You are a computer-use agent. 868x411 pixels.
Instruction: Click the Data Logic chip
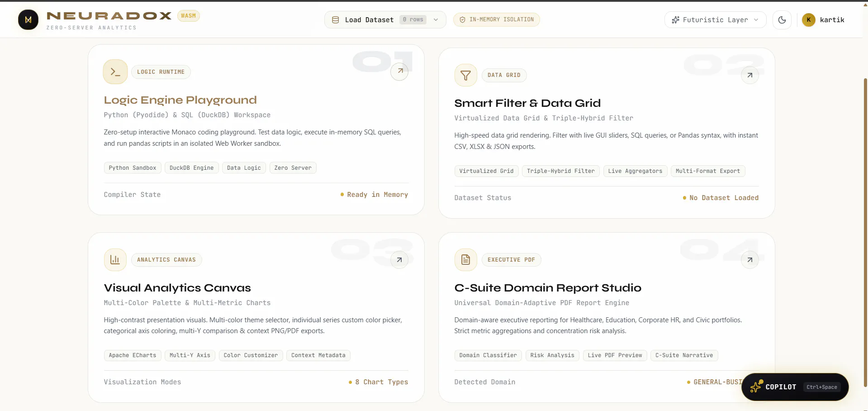244,168
